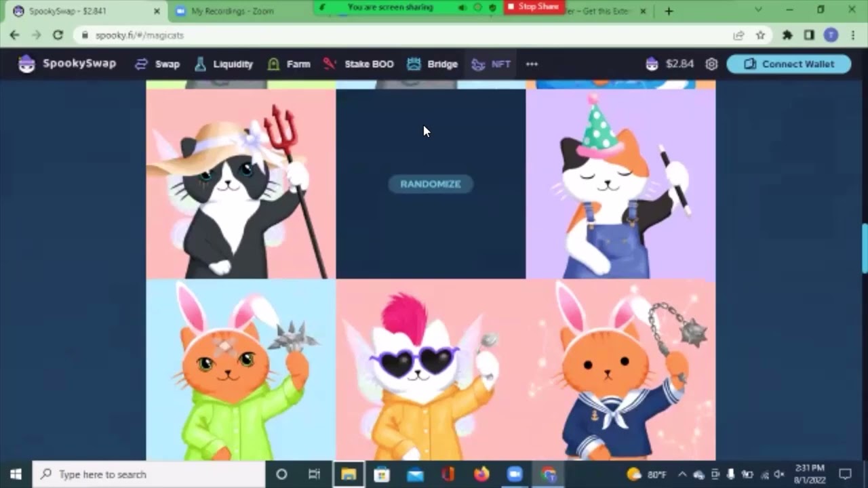868x488 pixels.
Task: Click the RANDOMIZE button
Action: click(x=431, y=184)
